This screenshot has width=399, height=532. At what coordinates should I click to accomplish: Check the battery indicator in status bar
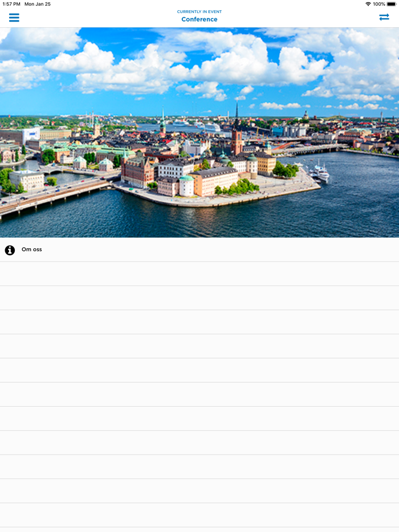point(391,4)
